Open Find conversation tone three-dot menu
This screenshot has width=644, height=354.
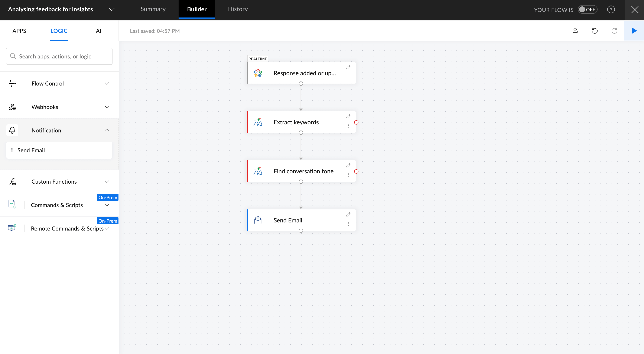(348, 175)
